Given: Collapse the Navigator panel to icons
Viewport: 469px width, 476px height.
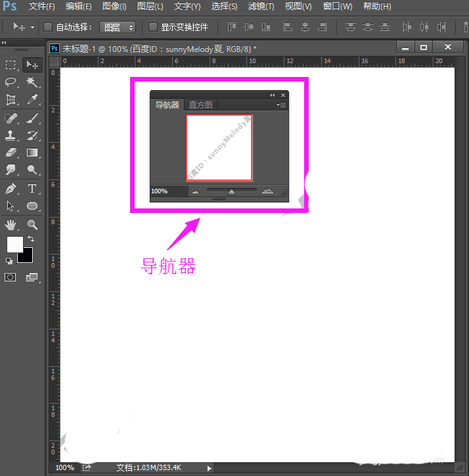Looking at the screenshot, I should tap(273, 95).
